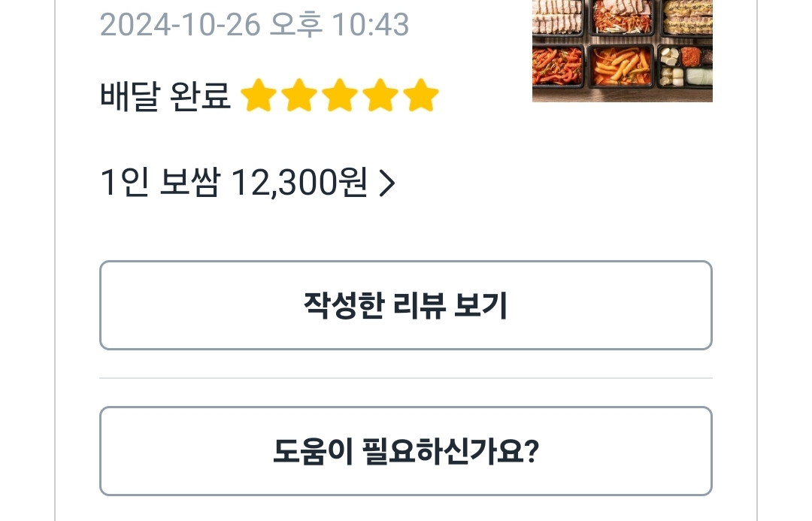Click the 12,300원 price text
812x521 pixels.
pos(298,183)
